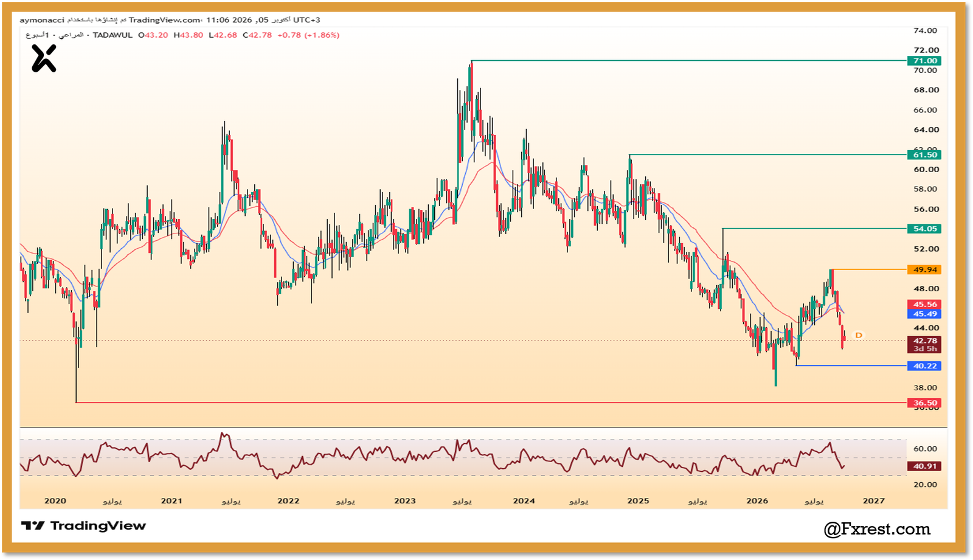Click the high value H43.80
Image resolution: width=973 pixels, height=560 pixels.
click(x=189, y=35)
